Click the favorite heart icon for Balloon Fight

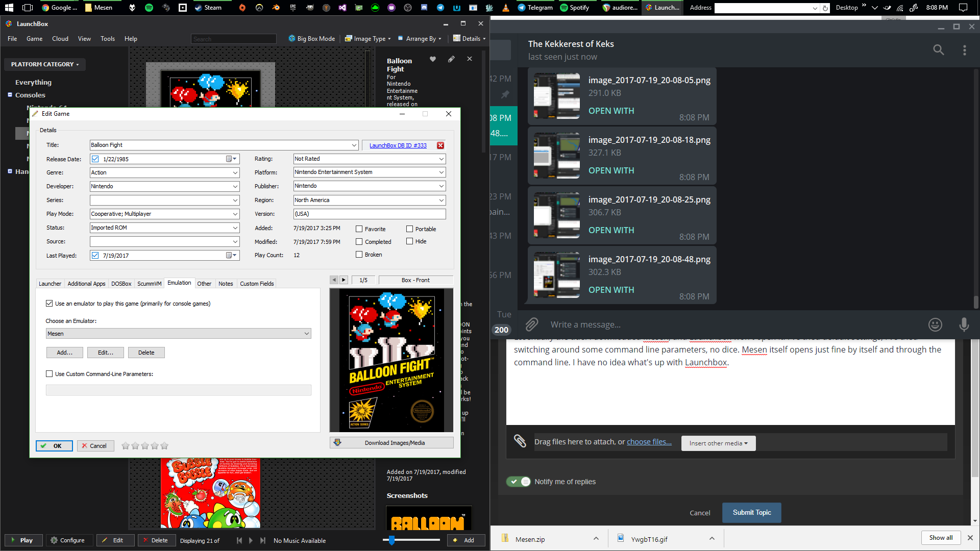pyautogui.click(x=433, y=59)
